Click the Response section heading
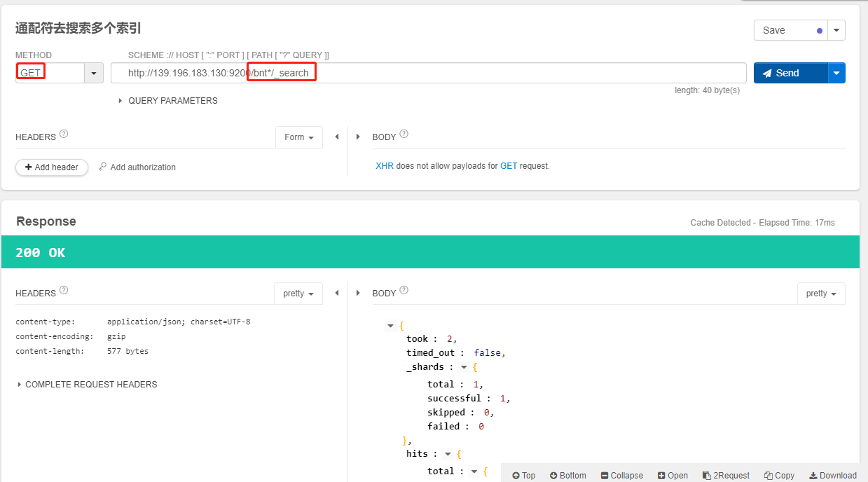Viewport: 868px width, 482px height. point(46,221)
